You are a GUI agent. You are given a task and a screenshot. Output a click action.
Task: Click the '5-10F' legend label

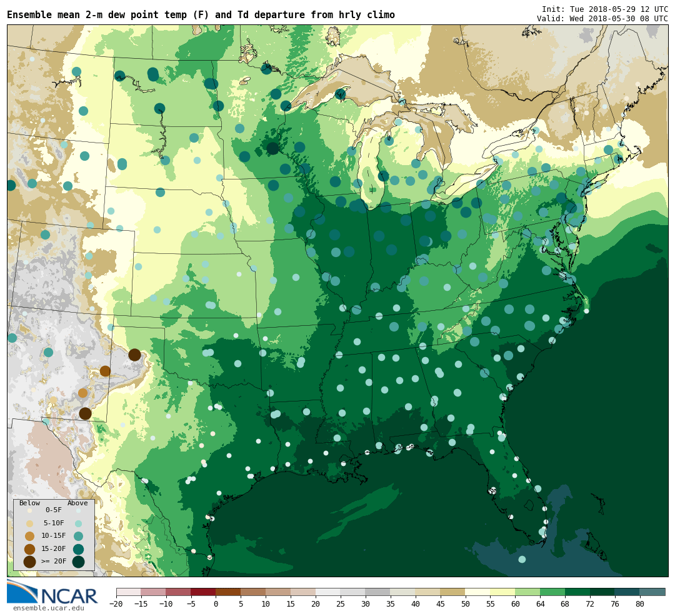(x=53, y=523)
